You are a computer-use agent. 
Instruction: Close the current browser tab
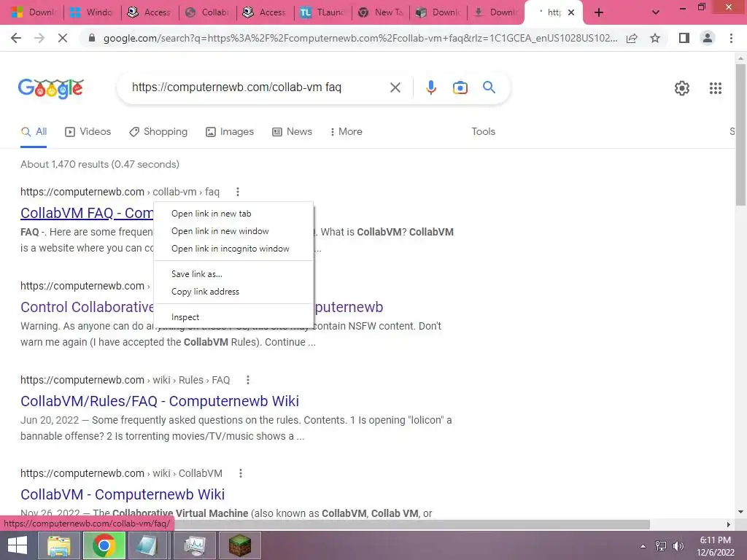(x=570, y=13)
